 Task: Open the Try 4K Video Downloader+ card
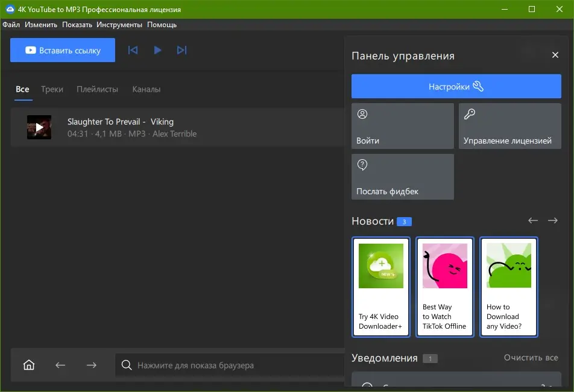click(381, 287)
